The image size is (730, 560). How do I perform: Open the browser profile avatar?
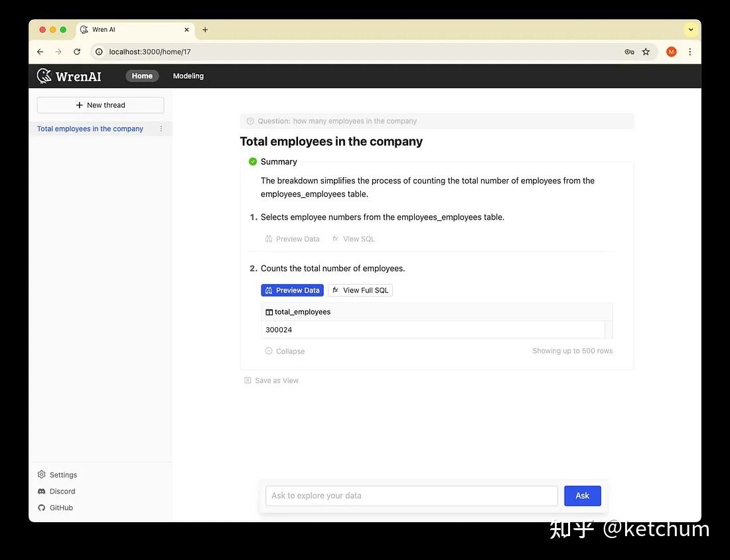click(x=671, y=52)
